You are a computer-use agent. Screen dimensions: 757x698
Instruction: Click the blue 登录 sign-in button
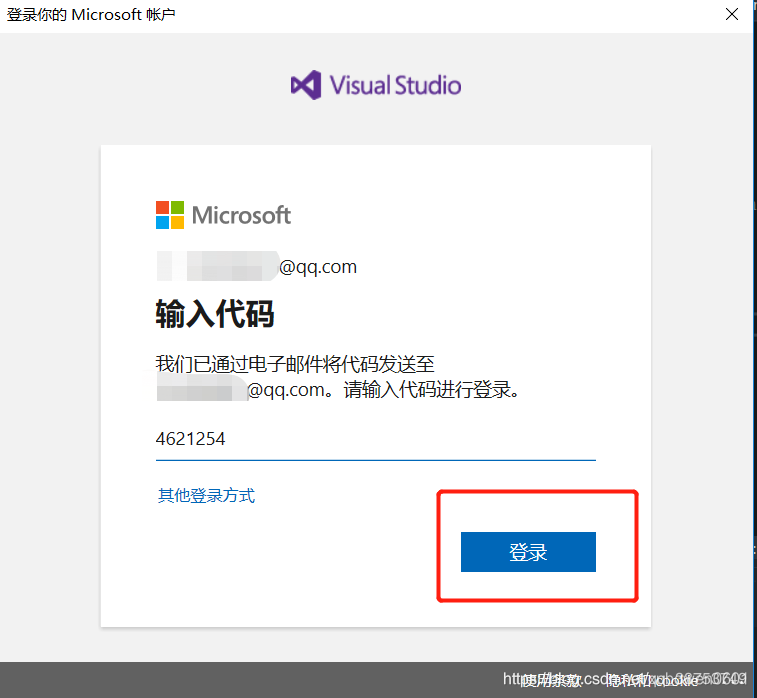click(528, 552)
